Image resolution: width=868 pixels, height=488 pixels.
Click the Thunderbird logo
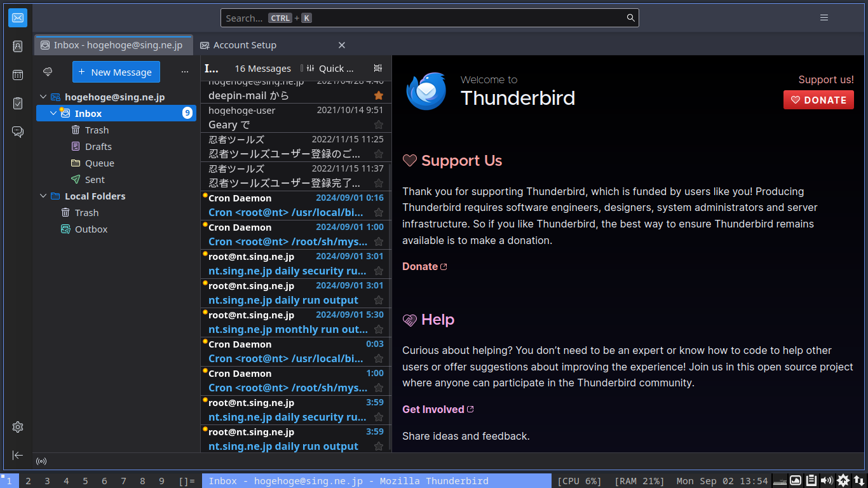(x=426, y=91)
